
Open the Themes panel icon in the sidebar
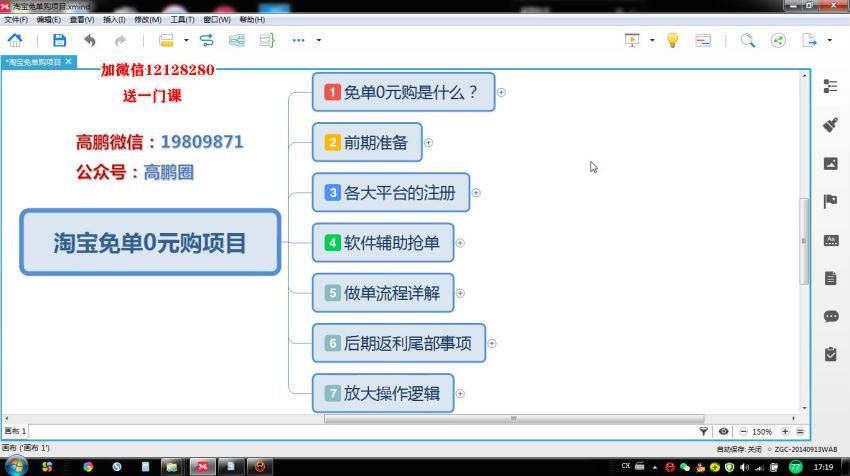click(x=831, y=240)
